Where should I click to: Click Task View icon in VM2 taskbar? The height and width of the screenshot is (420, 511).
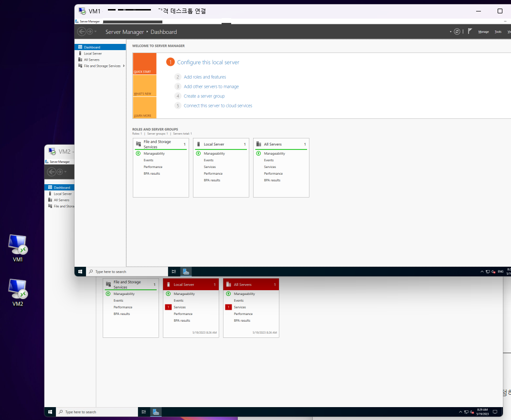(x=144, y=412)
